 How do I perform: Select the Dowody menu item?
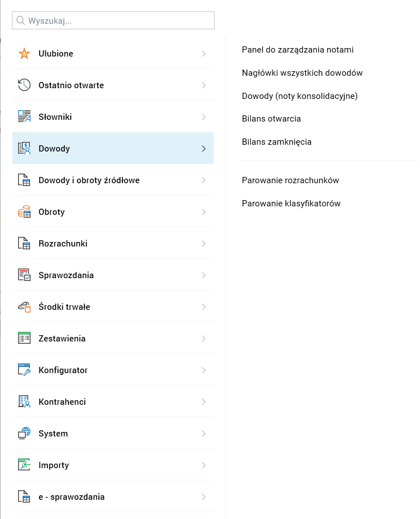click(x=54, y=149)
